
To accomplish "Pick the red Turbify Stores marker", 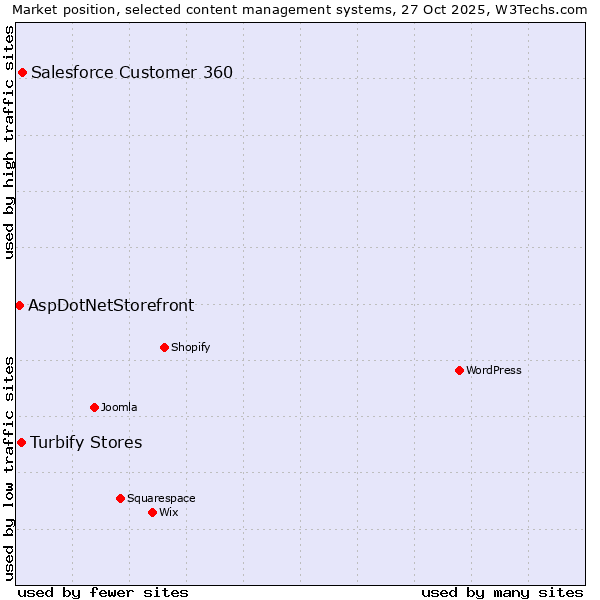I will tap(21, 442).
